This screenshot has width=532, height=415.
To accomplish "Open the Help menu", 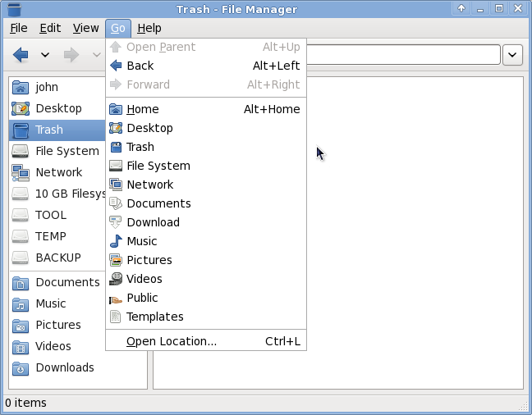I will [149, 28].
